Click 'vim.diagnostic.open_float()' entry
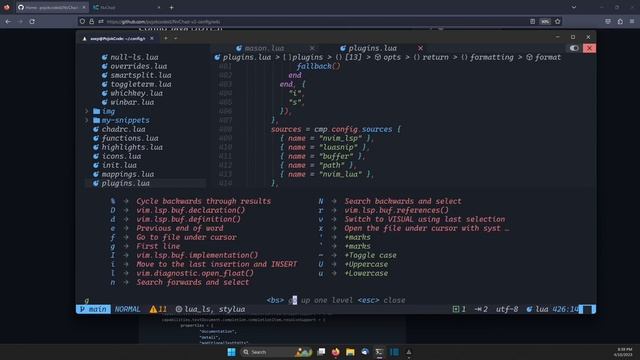Image resolution: width=640 pixels, height=360 pixels. (x=195, y=273)
